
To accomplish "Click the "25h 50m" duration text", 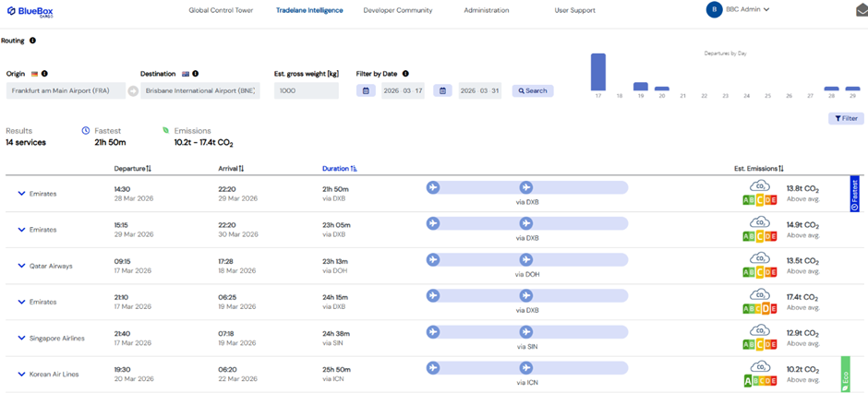I will pyautogui.click(x=336, y=369).
